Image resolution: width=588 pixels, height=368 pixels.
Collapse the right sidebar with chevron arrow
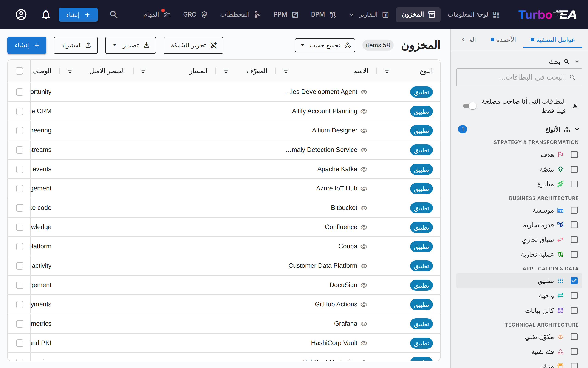point(463,39)
